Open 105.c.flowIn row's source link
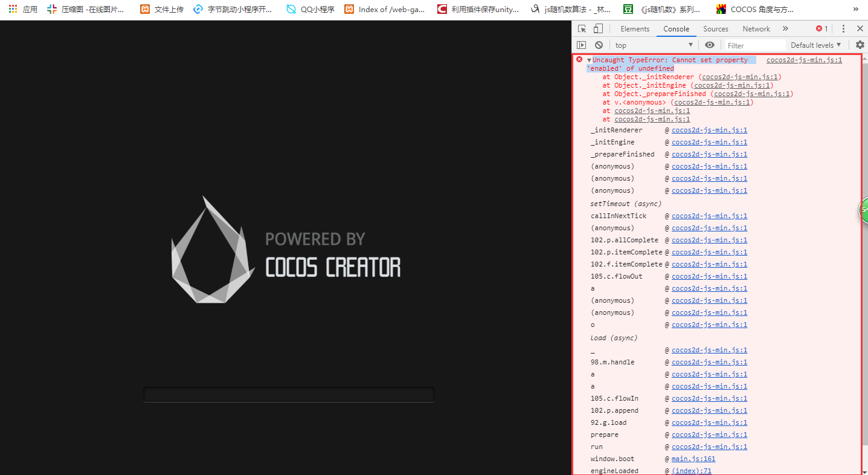This screenshot has height=475, width=868. 709,398
